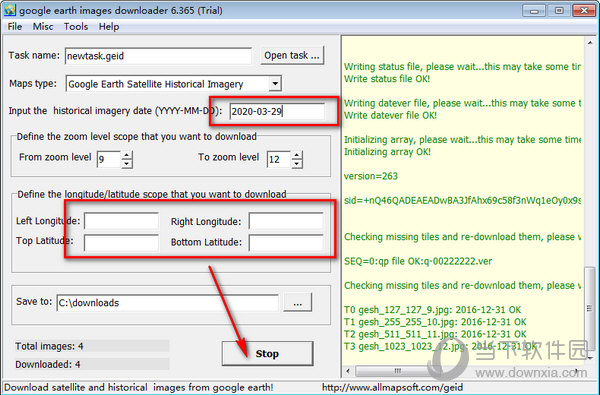Click the Total images: 4 text
Image resolution: width=600 pixels, height=395 pixels.
pyautogui.click(x=49, y=346)
